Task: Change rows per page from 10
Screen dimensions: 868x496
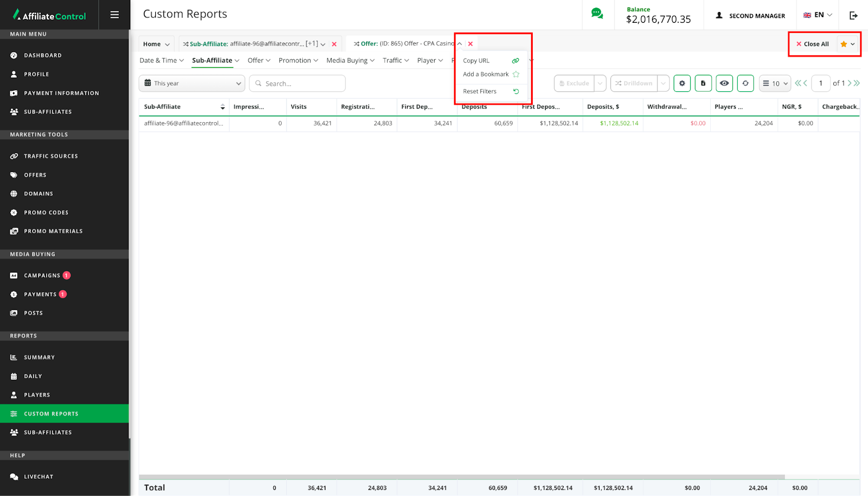Action: tap(775, 84)
